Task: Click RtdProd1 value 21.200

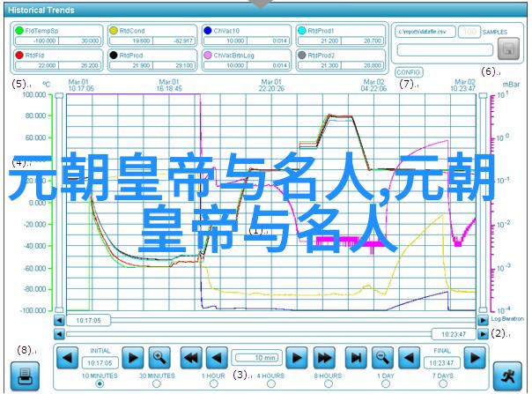Action: pos(320,41)
